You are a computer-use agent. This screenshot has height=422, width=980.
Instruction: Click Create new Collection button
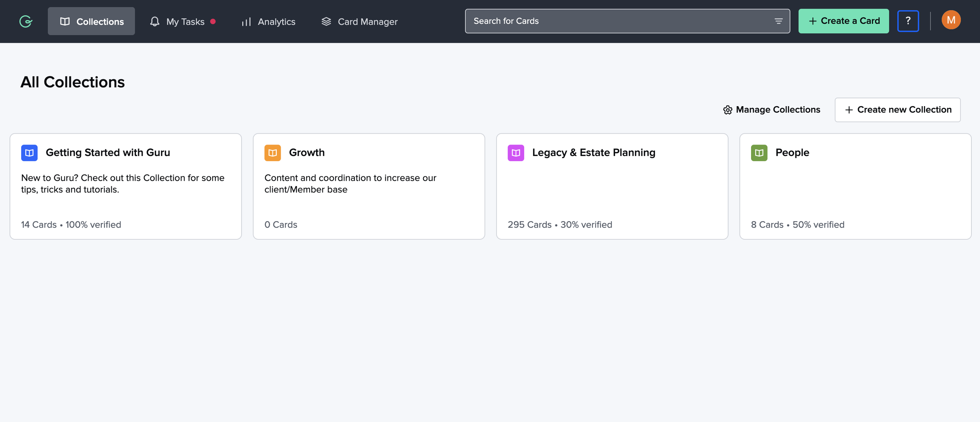coord(898,110)
